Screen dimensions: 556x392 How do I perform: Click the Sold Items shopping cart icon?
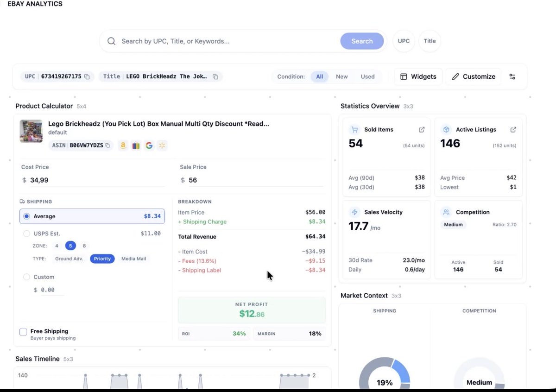pos(355,130)
